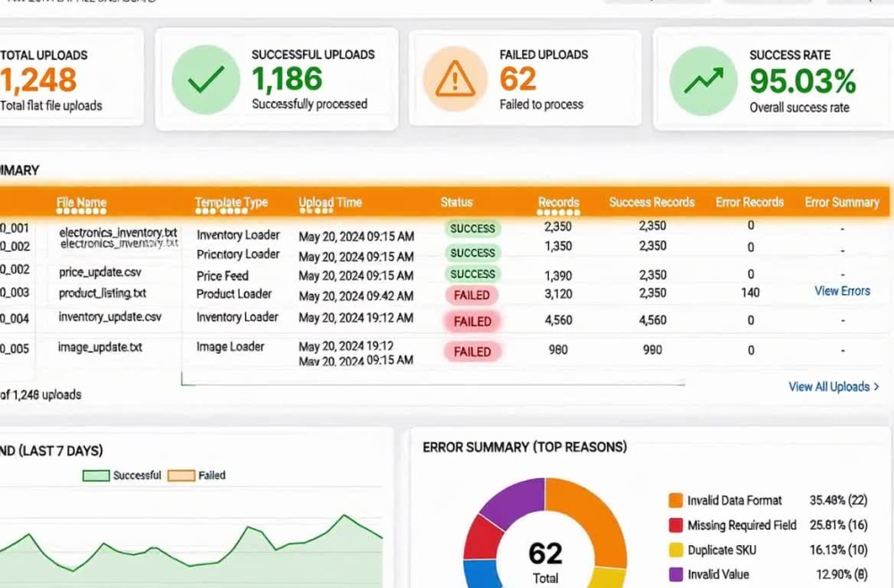894x588 pixels.
Task: Click the 62 failed uploads figure
Action: [518, 80]
